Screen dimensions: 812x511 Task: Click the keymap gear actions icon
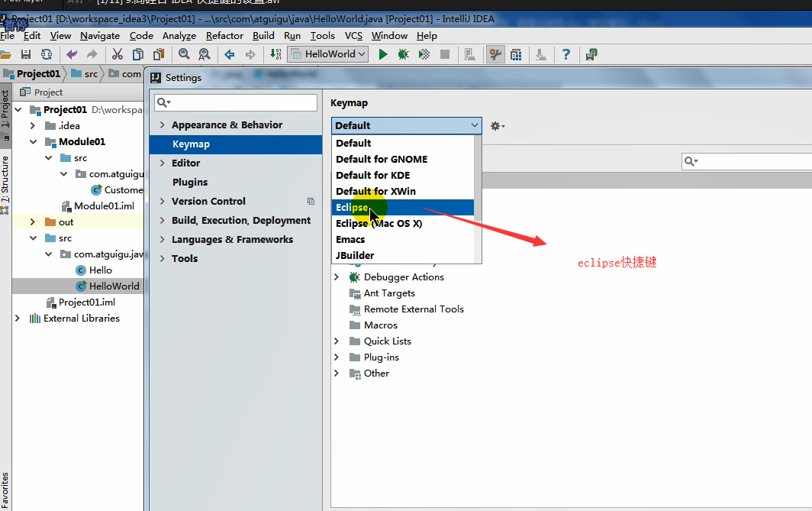497,126
